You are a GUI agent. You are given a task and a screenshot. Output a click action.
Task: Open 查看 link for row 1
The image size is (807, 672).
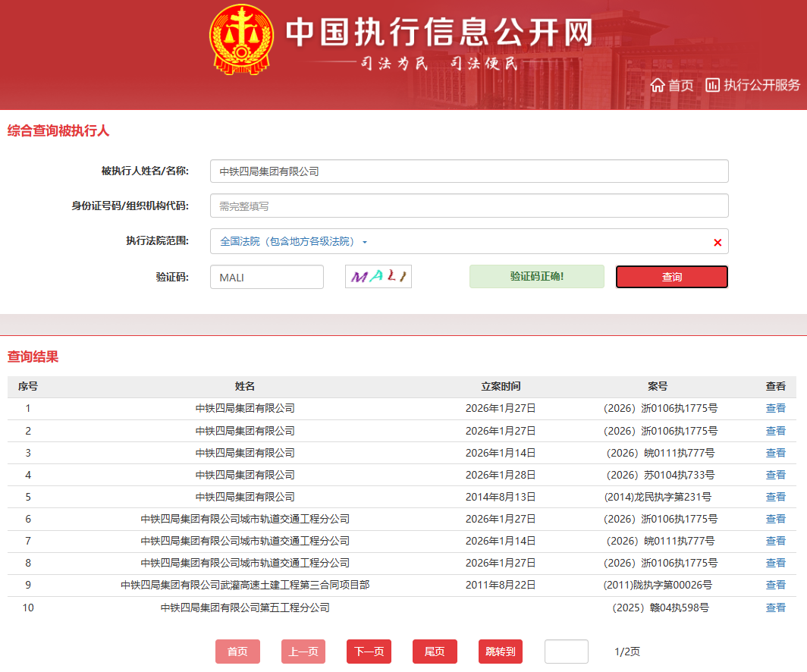click(775, 408)
